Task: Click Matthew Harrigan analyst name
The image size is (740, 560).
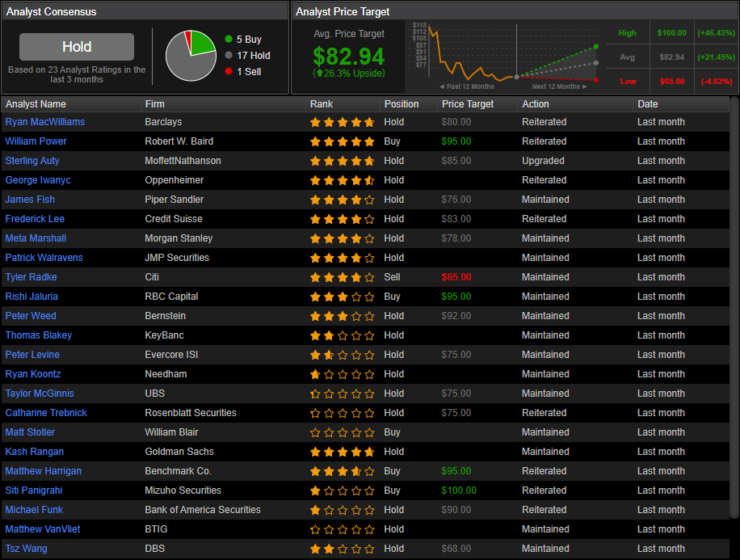Action: pos(44,470)
